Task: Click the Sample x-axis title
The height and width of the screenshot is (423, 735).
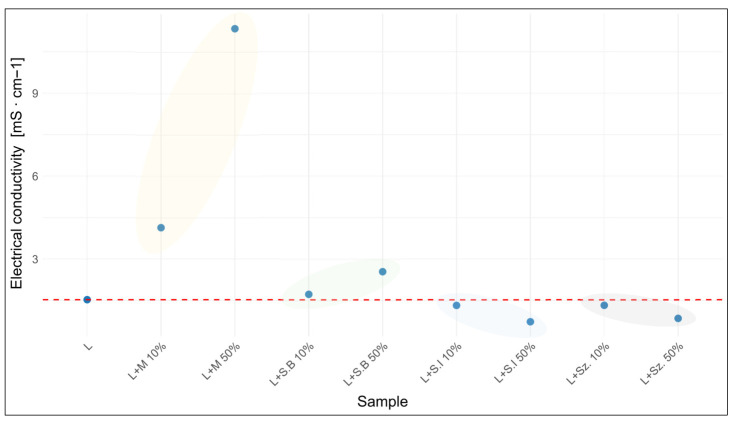Action: tap(382, 401)
